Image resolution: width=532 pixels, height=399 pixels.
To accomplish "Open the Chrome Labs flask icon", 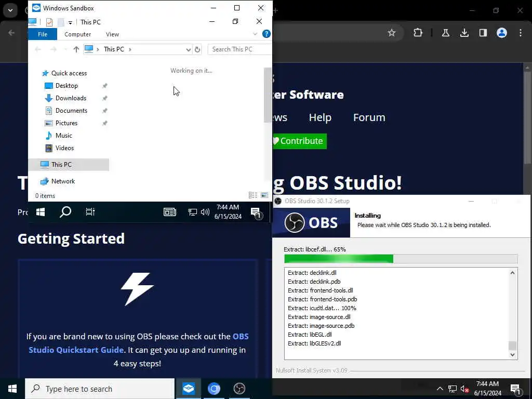I will (445, 33).
